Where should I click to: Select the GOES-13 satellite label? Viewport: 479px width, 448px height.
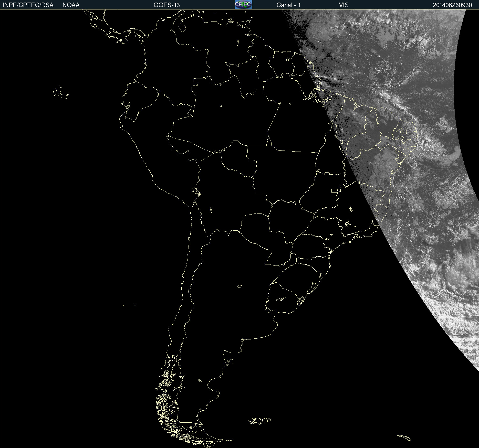click(x=166, y=5)
